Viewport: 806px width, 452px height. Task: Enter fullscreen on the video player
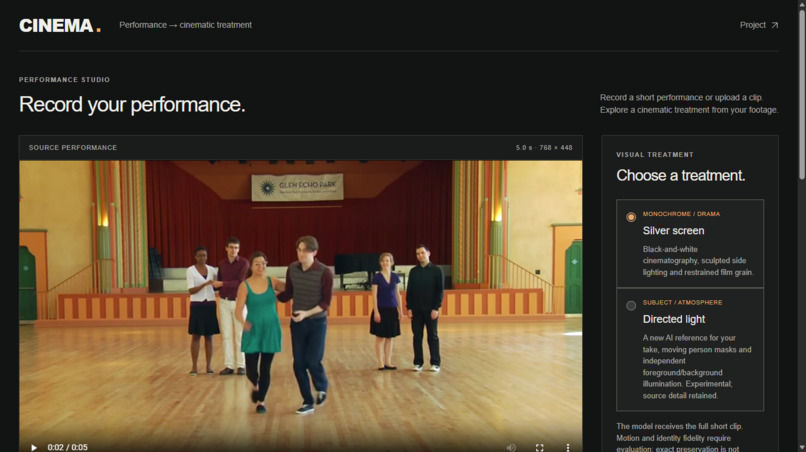540,447
